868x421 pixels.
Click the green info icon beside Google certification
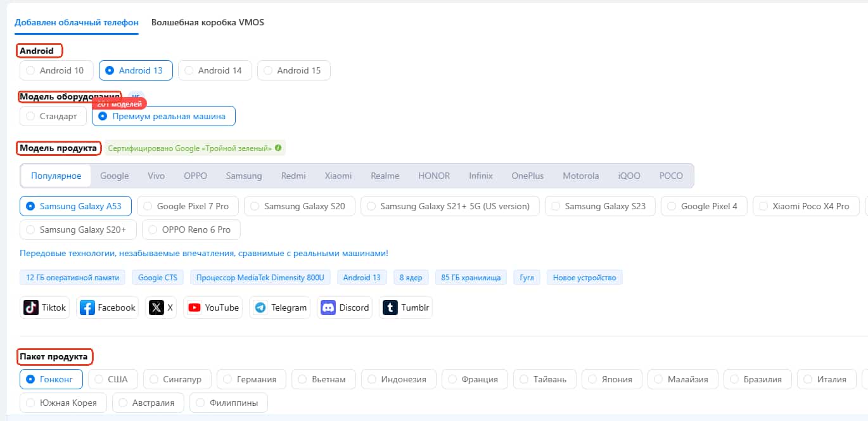278,148
